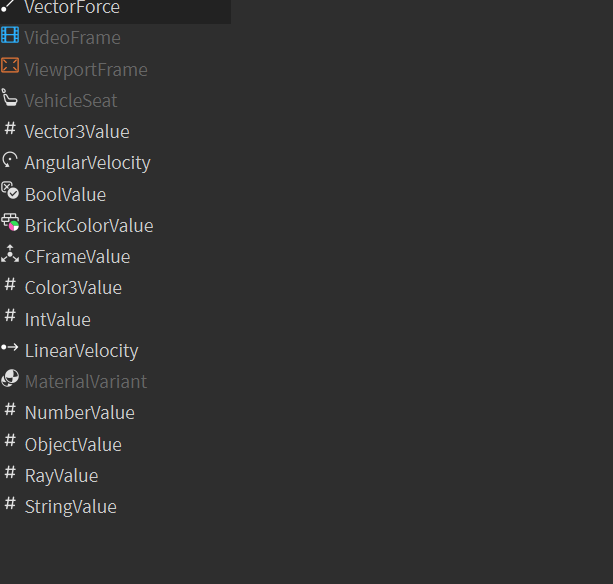The width and height of the screenshot is (613, 584).
Task: Click the VideoFrame film icon
Action: point(10,37)
